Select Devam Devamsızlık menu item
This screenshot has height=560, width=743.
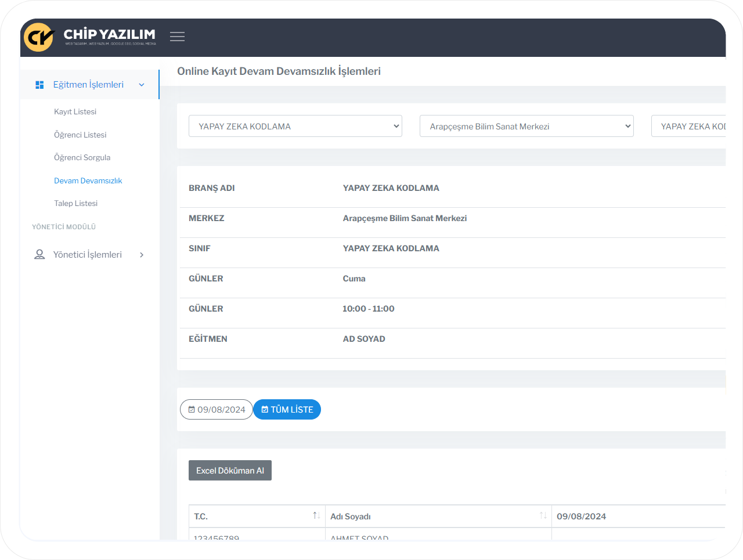click(x=88, y=180)
